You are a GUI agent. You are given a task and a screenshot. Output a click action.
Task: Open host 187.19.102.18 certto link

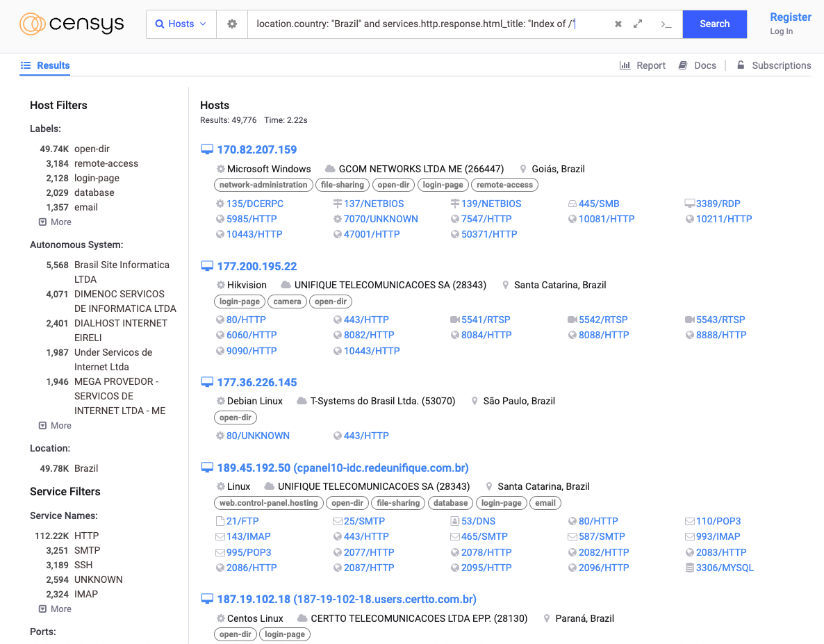[347, 599]
